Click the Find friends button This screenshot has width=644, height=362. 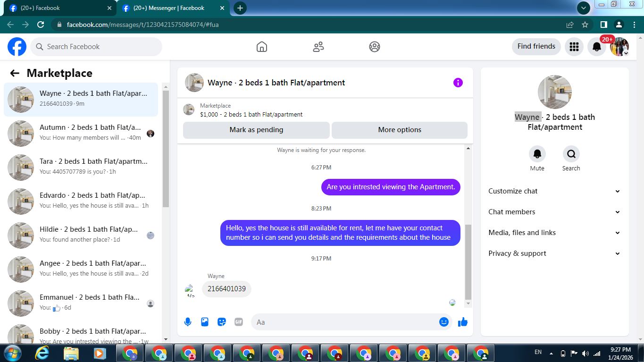pyautogui.click(x=536, y=46)
